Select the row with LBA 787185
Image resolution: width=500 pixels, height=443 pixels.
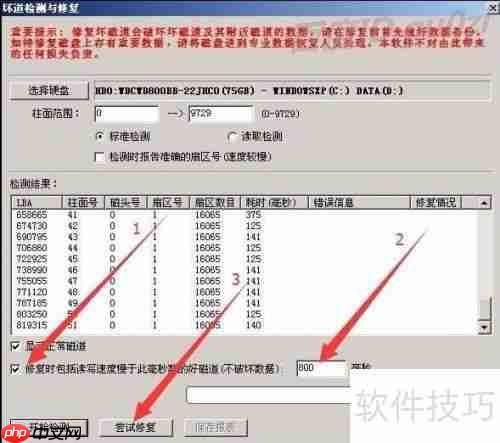tap(245, 303)
